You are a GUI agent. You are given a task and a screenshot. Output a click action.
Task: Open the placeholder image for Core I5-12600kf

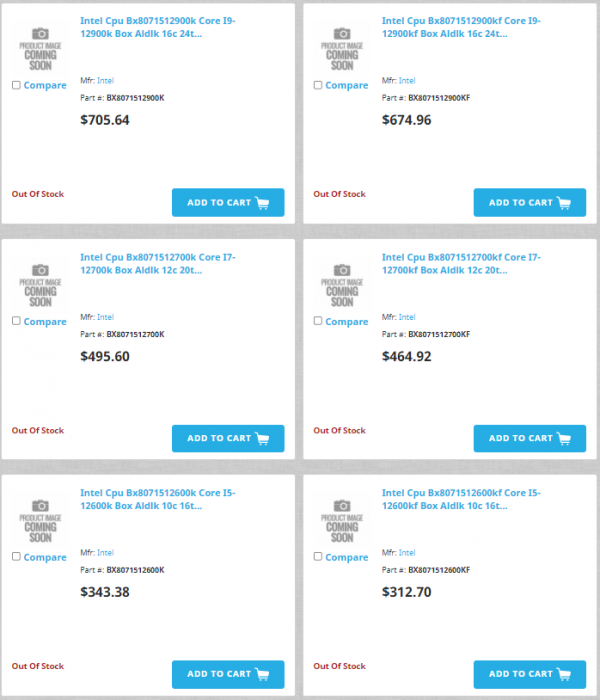(x=342, y=518)
